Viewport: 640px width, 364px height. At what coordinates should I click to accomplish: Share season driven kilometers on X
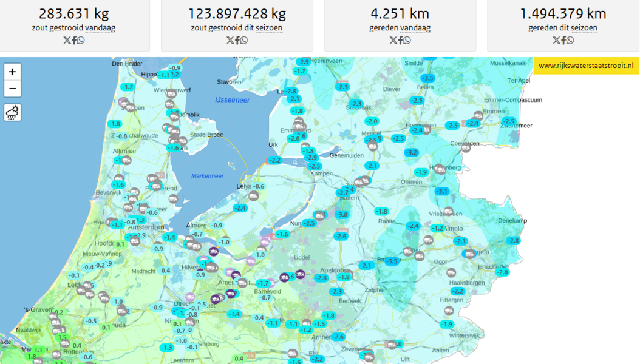click(x=556, y=40)
